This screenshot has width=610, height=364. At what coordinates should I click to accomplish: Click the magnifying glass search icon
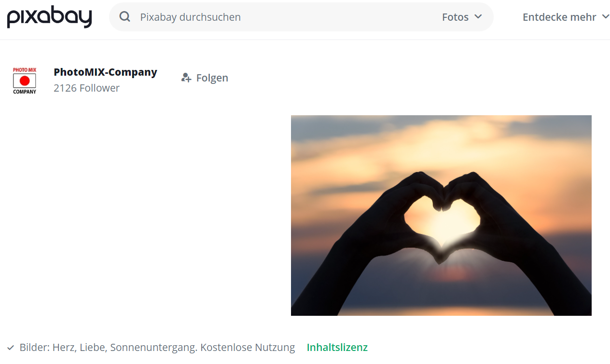125,17
